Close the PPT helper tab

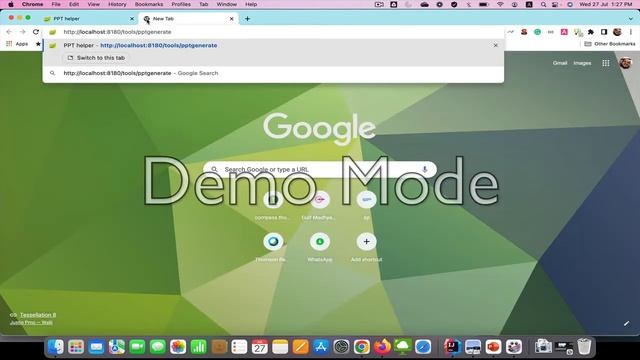click(x=132, y=19)
